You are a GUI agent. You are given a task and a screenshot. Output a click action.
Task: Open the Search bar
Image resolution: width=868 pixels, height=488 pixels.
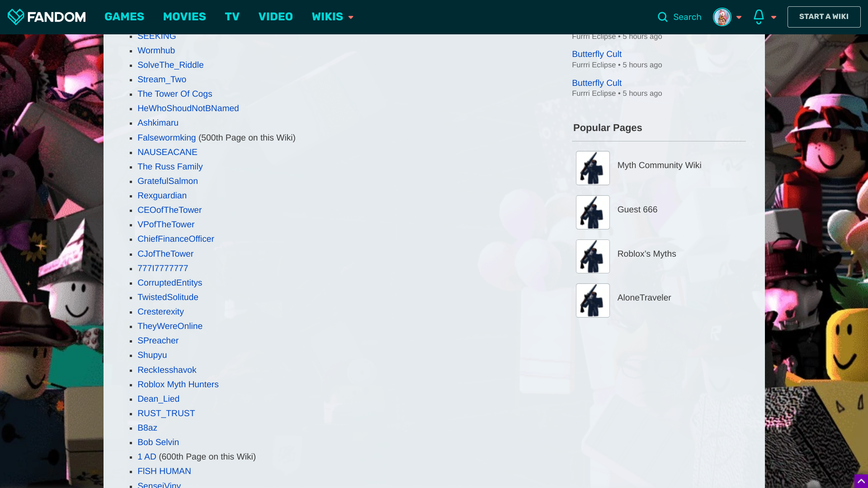(x=679, y=17)
